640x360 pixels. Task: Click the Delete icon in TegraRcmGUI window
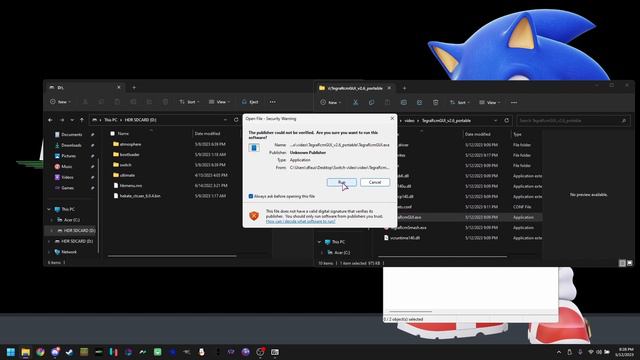(x=436, y=102)
